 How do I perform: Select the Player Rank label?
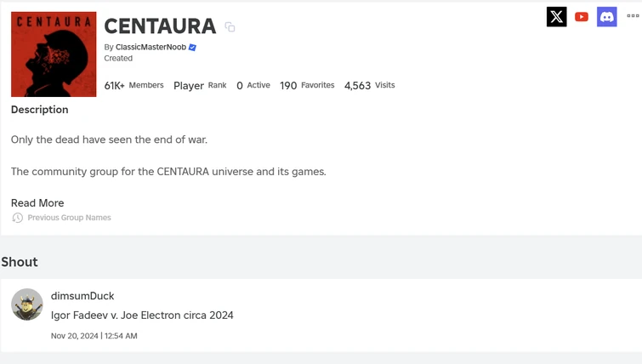click(200, 85)
